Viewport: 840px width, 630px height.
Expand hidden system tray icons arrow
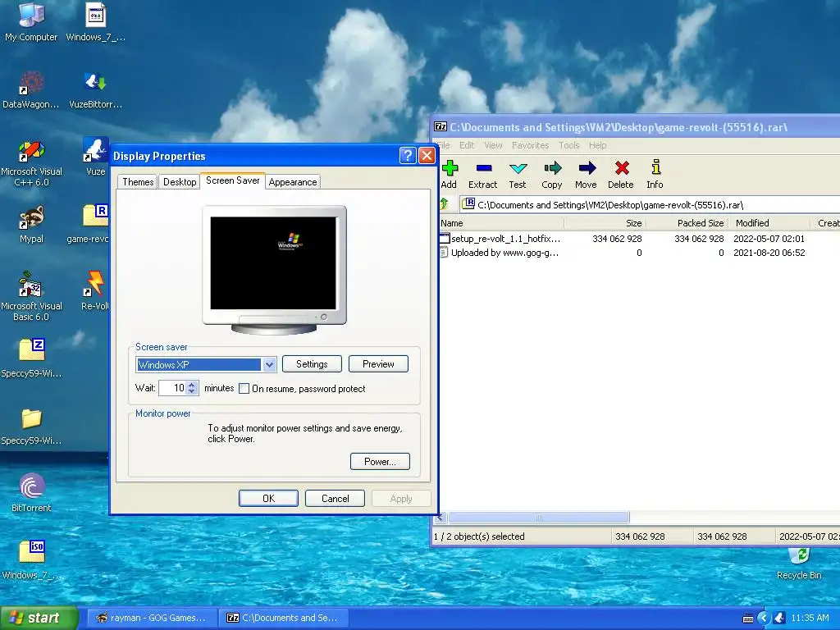tap(764, 618)
